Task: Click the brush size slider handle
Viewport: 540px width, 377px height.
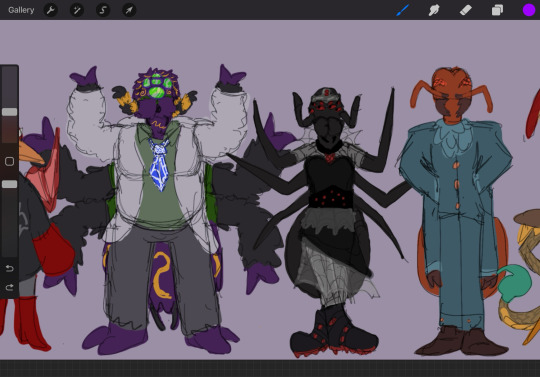Action: [9, 112]
